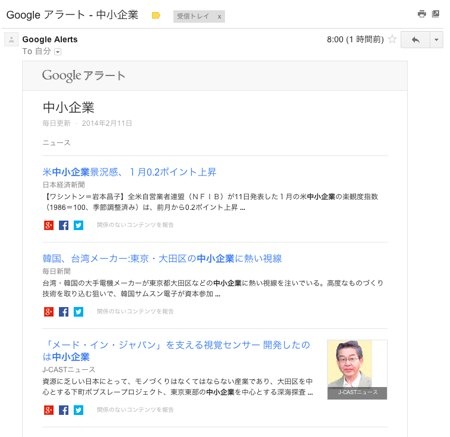Image resolution: width=450 pixels, height=437 pixels.
Task: Click the J-CASTニュース source name under headline
Action: [69, 369]
